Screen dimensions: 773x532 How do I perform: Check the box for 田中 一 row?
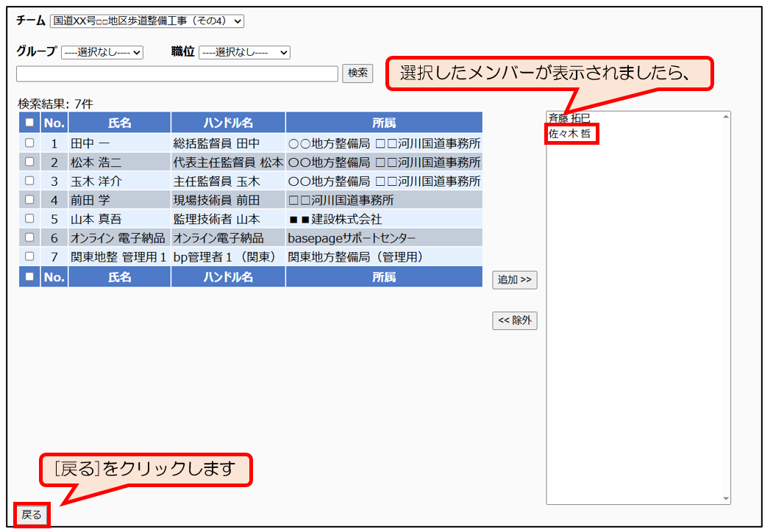coord(29,143)
